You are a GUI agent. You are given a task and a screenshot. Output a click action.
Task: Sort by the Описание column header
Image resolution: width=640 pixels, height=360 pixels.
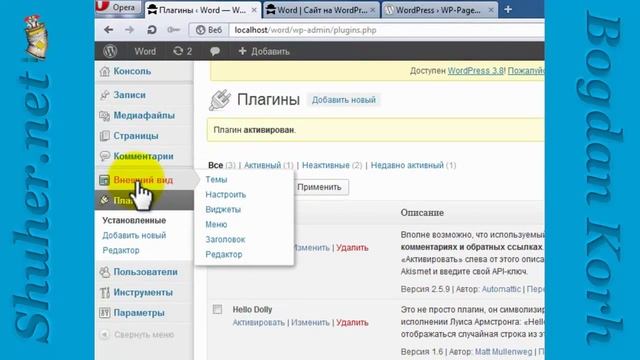[422, 213]
